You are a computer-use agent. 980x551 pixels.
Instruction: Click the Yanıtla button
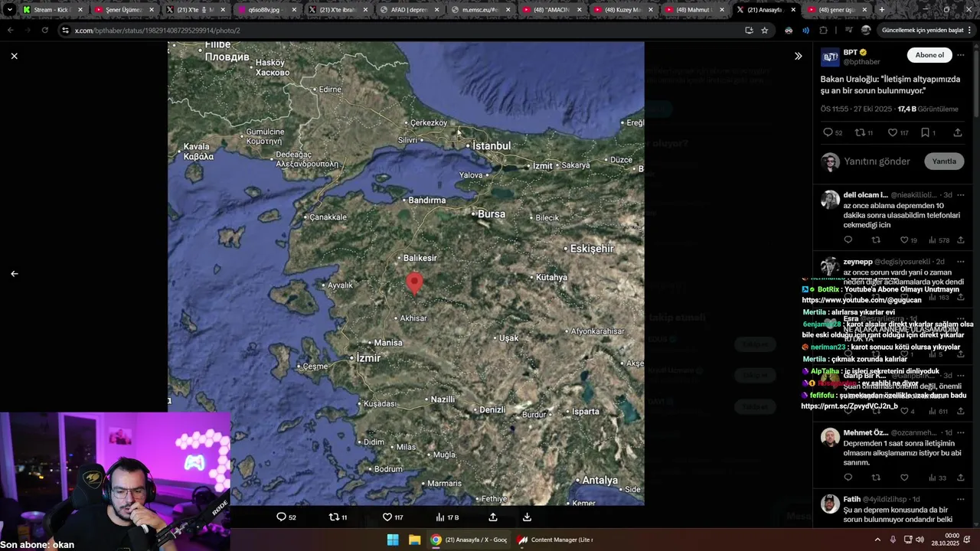click(x=944, y=161)
